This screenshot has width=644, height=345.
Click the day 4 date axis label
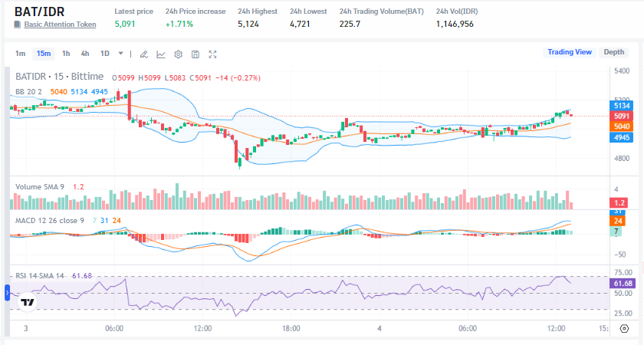coord(379,329)
